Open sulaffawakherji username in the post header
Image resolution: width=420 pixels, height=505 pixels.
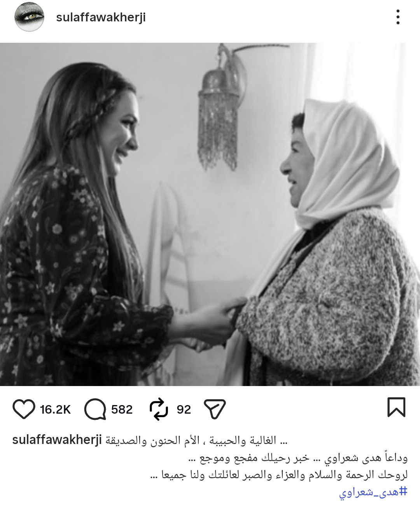[101, 17]
